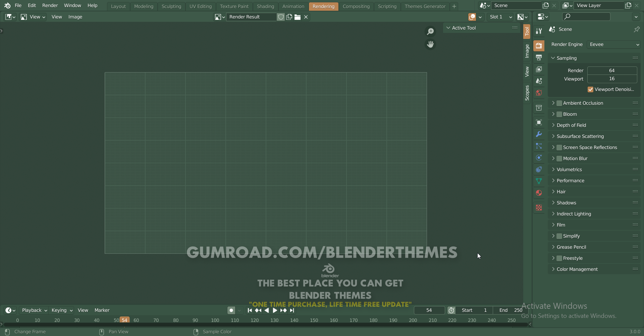The width and height of the screenshot is (644, 336).
Task: Open the Scopes sidebar tab
Action: [527, 93]
